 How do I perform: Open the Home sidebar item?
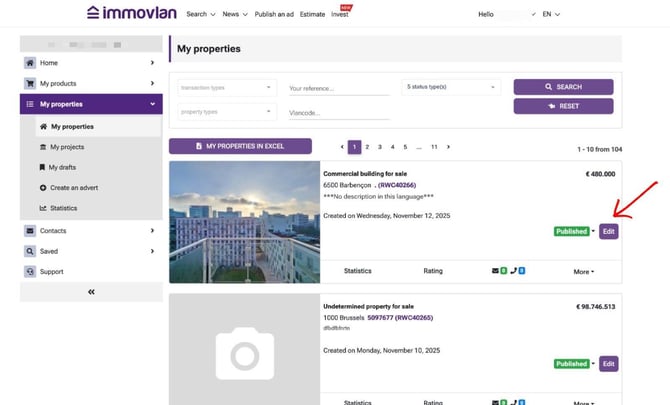pos(49,63)
